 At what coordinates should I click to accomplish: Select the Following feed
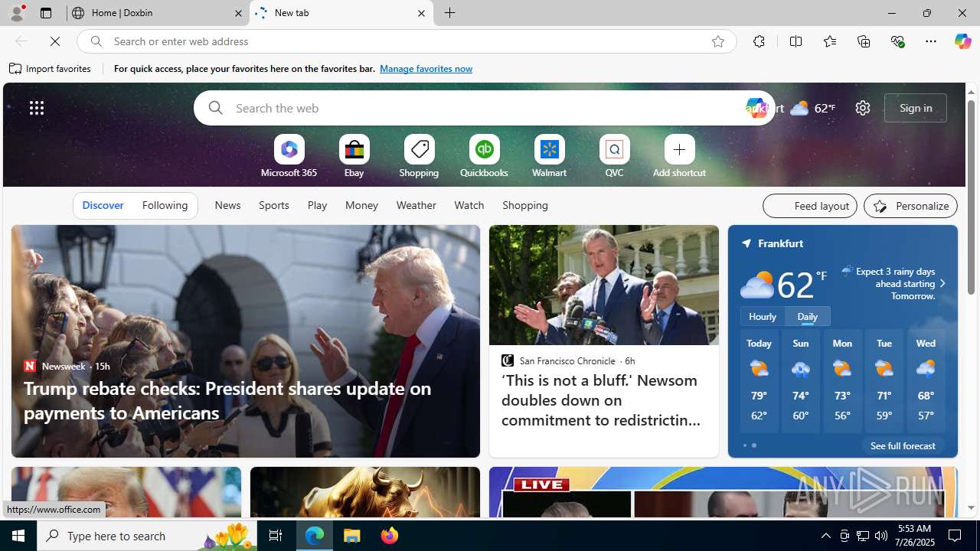[165, 206]
